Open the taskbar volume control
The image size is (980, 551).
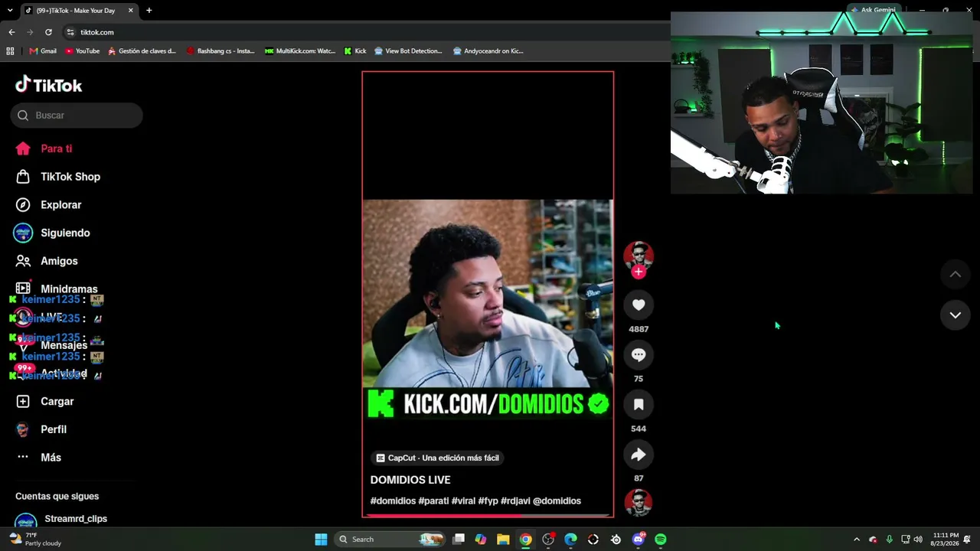[918, 540]
